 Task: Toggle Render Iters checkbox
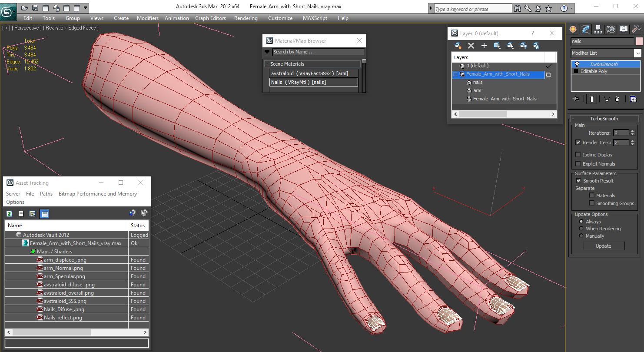click(x=578, y=143)
